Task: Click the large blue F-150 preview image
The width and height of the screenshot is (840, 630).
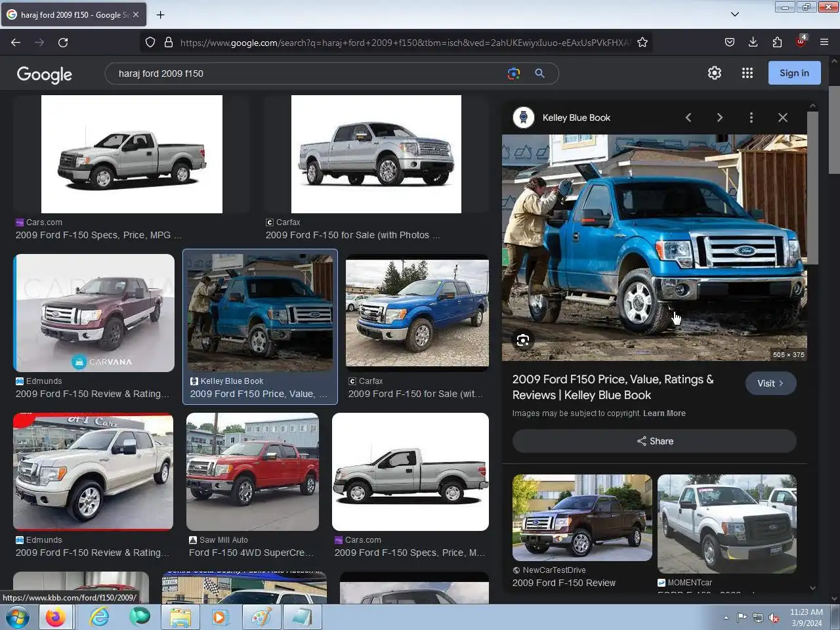Action: tap(654, 247)
